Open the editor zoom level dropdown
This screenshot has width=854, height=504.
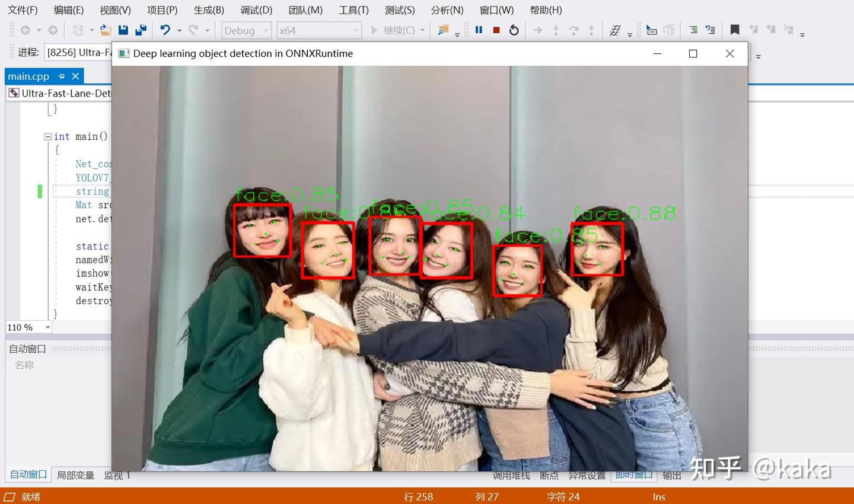click(x=47, y=327)
